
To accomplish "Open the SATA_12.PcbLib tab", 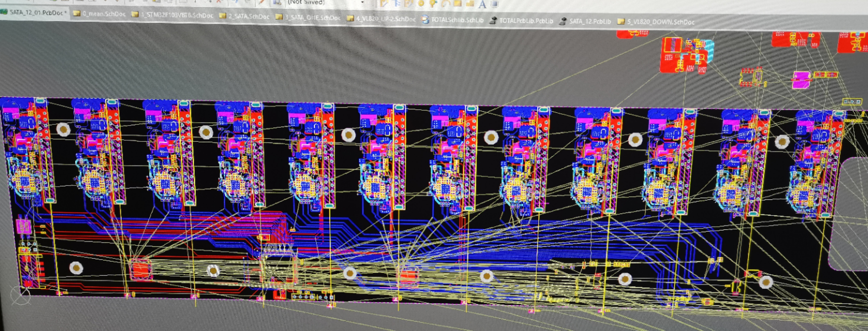I will click(585, 21).
